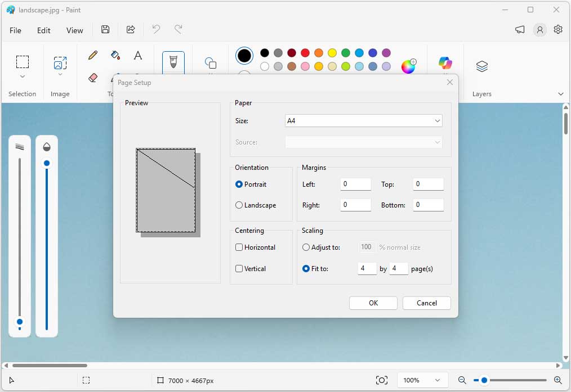Viewport: 571px width, 392px height.
Task: Click the zoom slider handle
Action: (x=484, y=380)
